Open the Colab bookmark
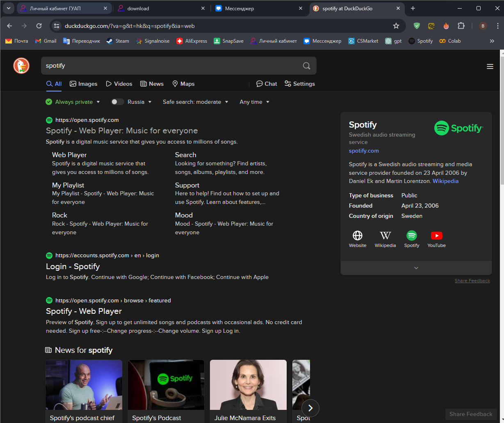 450,41
